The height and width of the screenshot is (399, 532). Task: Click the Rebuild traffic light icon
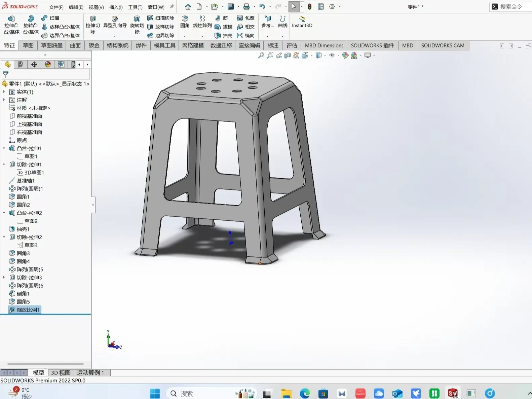point(310,6)
